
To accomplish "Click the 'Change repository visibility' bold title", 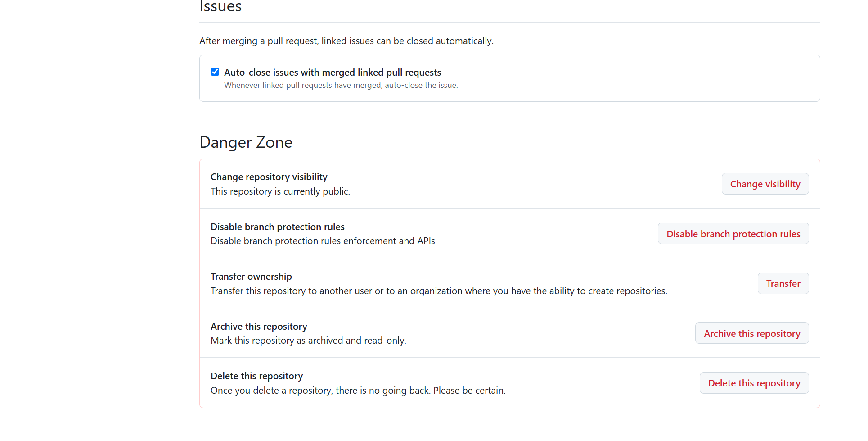I will coord(269,177).
